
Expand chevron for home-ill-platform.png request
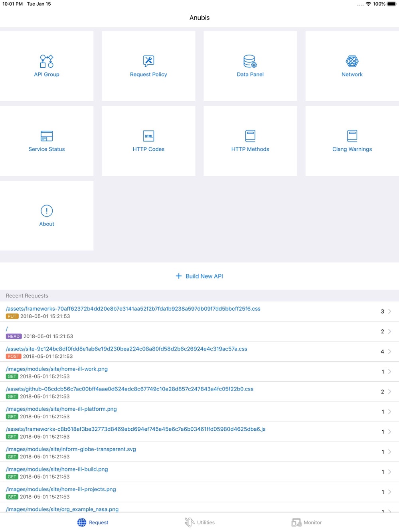click(x=390, y=412)
